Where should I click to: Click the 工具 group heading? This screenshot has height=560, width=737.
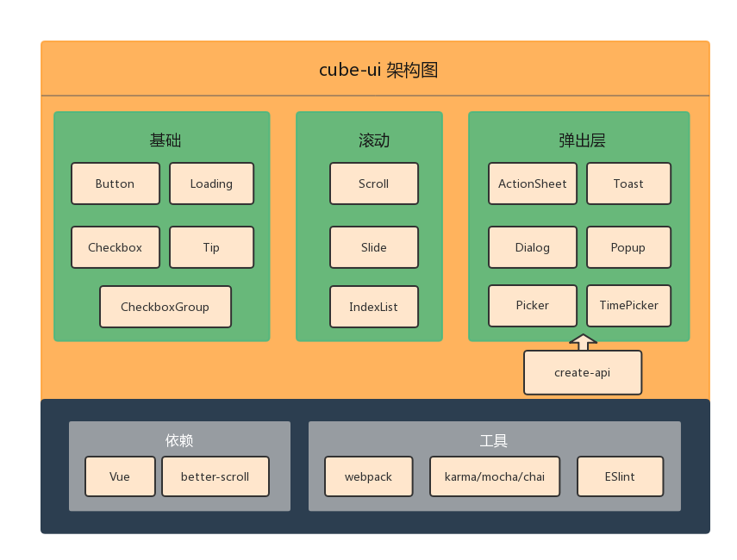(x=494, y=440)
